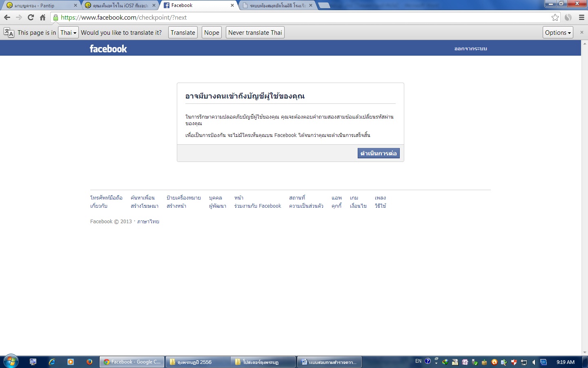Viewport: 588px width, 368px height.
Task: Click the green padlock security icon
Action: (56, 18)
